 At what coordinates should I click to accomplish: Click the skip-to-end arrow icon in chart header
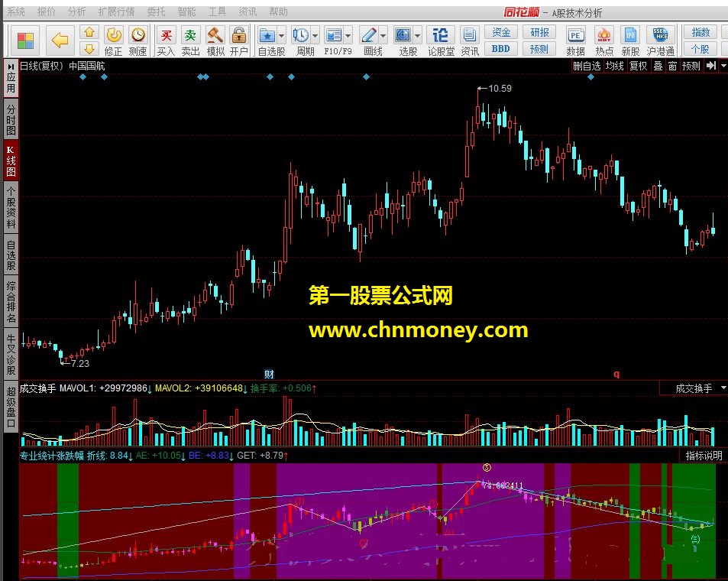(x=711, y=66)
